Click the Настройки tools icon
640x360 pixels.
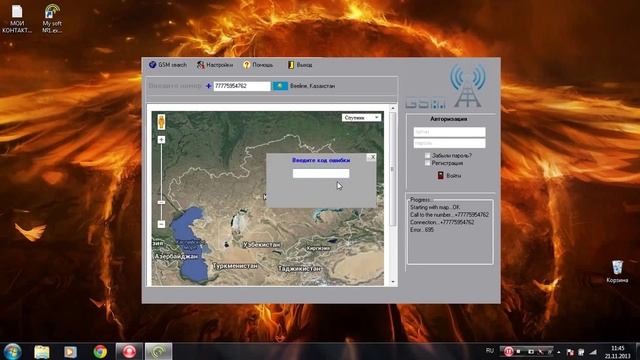click(201, 65)
